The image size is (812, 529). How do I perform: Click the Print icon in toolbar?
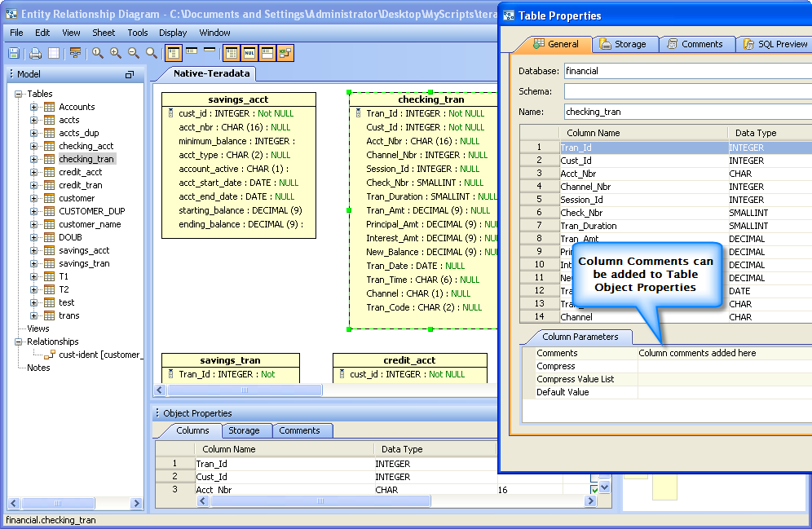coord(35,53)
